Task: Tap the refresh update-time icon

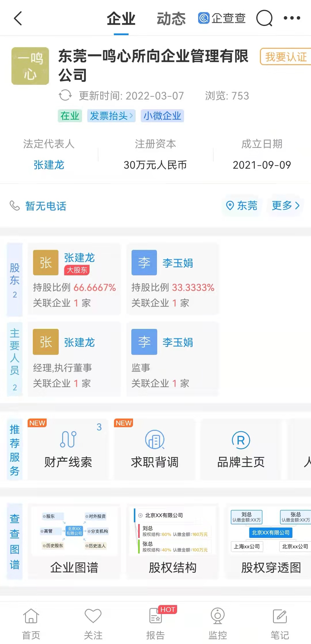Action: point(65,95)
